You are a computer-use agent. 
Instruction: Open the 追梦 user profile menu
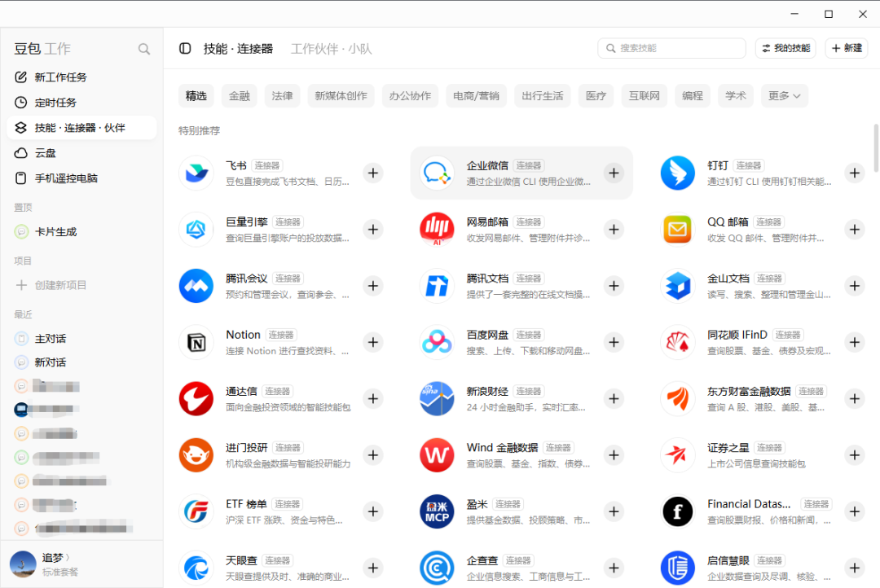tap(81, 564)
